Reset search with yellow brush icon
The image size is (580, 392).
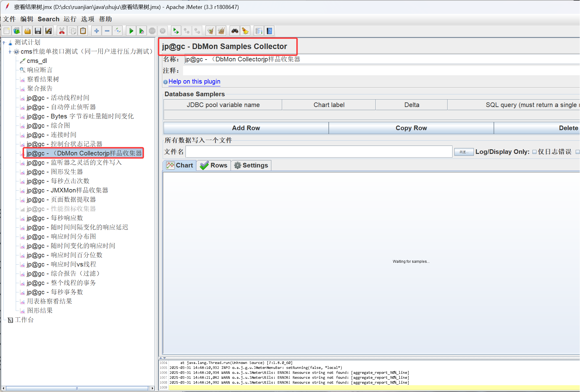coord(245,31)
